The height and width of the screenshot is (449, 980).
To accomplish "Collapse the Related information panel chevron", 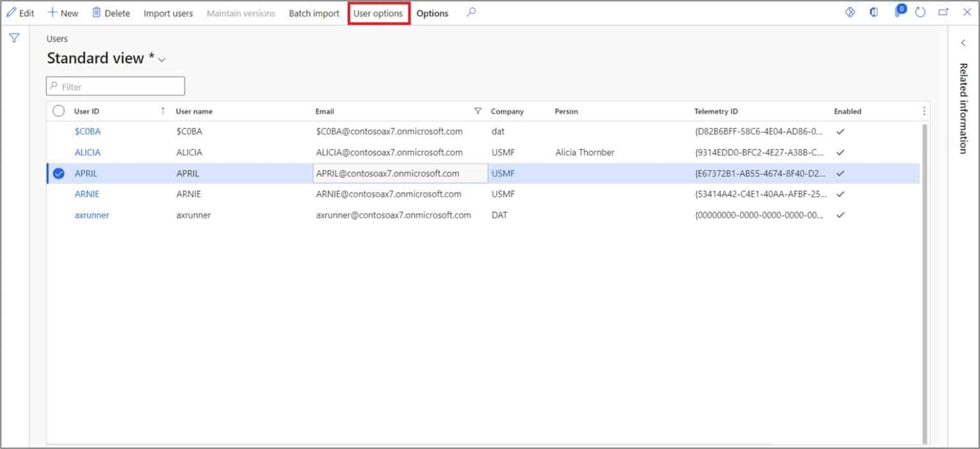I will pos(963,42).
